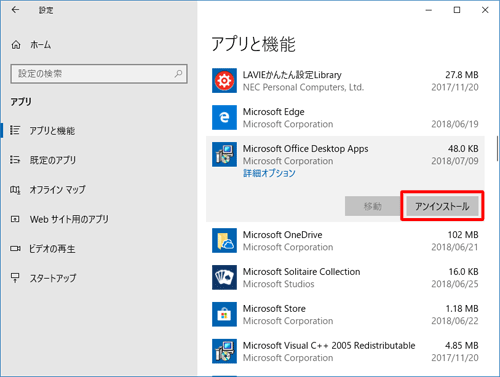Click the Visual C++ 2005 Redistributable icon
Viewport: 500px width, 377px height.
(x=224, y=351)
